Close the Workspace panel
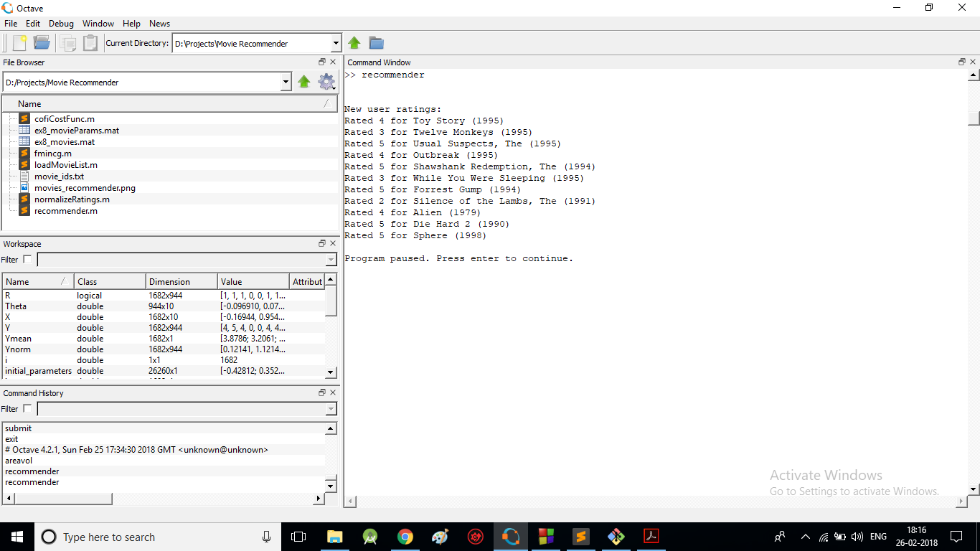The image size is (980, 551). click(x=333, y=244)
